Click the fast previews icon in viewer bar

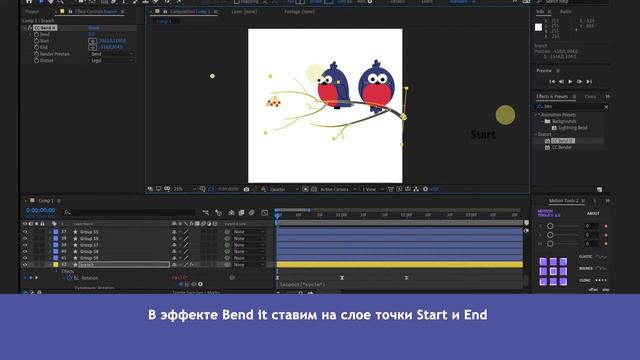(x=399, y=189)
